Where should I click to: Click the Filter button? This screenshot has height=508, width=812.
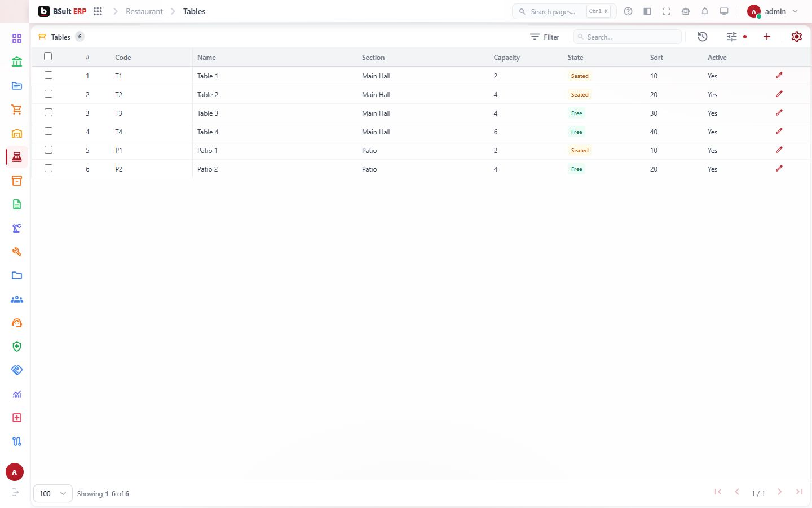click(x=545, y=37)
